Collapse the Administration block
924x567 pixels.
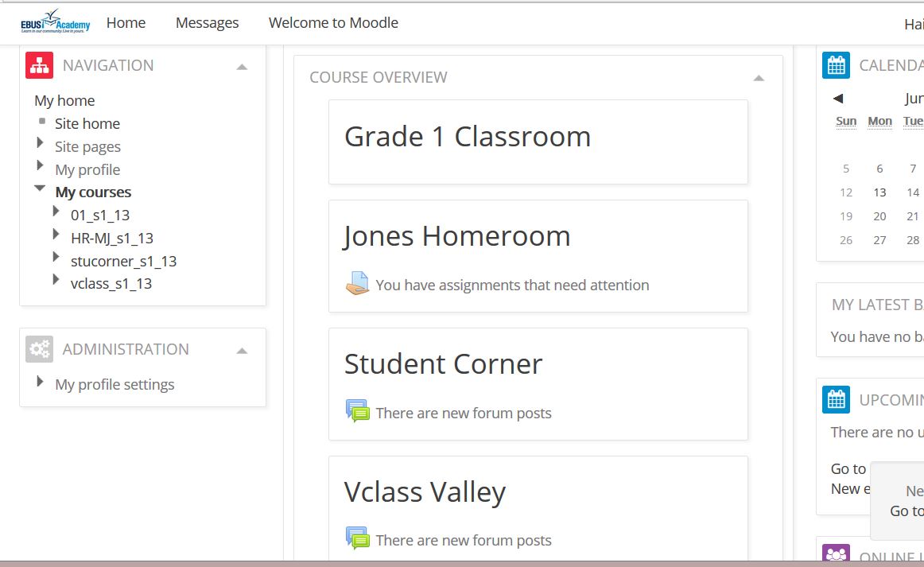click(242, 351)
